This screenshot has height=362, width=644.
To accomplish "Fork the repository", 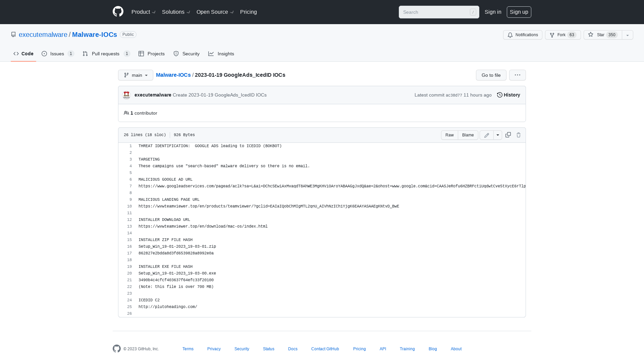I will (x=563, y=35).
